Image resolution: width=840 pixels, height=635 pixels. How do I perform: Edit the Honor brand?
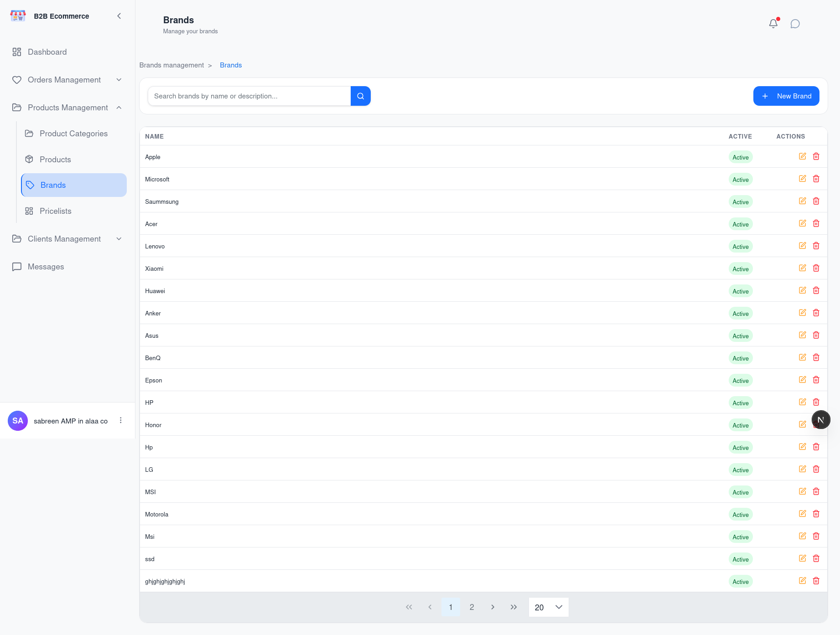tap(803, 424)
